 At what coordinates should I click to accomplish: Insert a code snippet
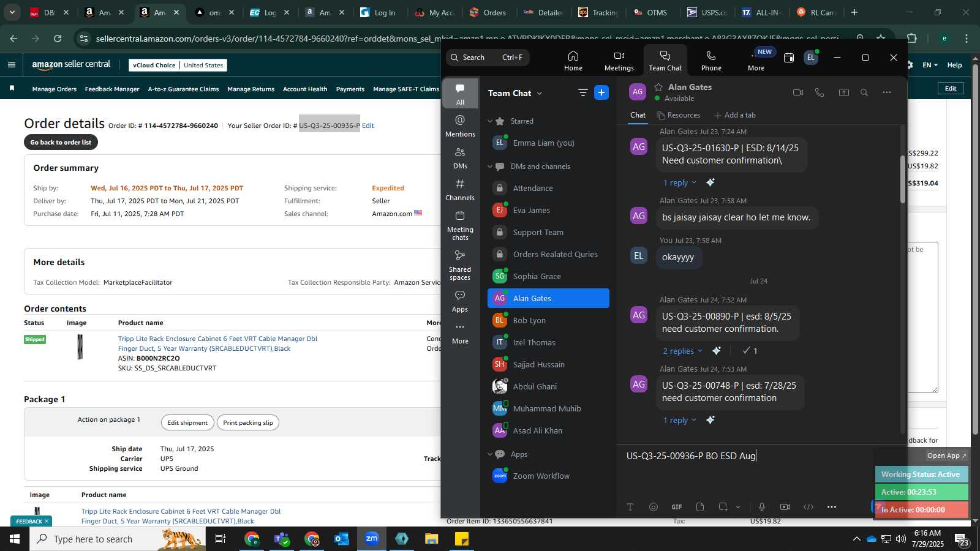(809, 507)
